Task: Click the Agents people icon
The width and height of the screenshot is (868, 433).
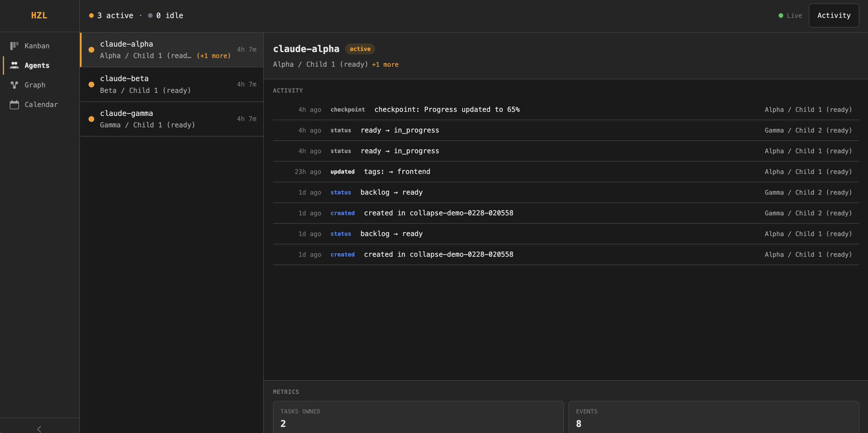Action: [x=14, y=65]
